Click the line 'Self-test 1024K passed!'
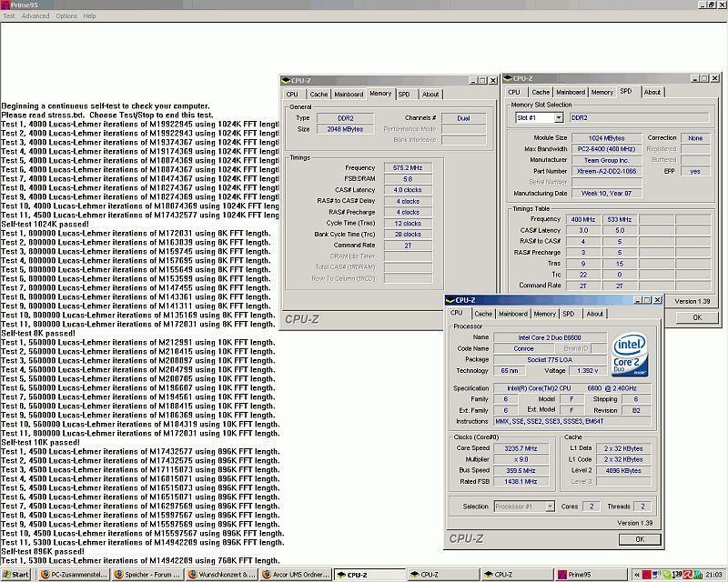 tap(45, 225)
